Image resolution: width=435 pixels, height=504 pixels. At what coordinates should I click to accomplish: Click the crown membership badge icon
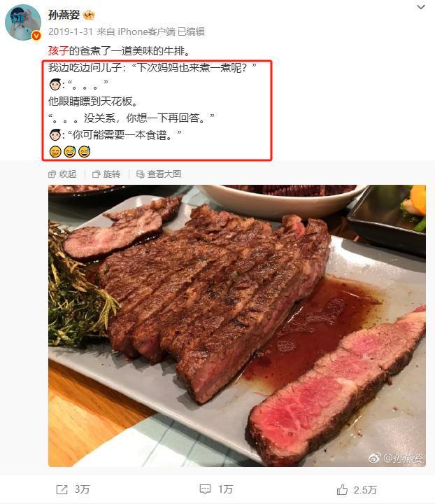[x=89, y=15]
